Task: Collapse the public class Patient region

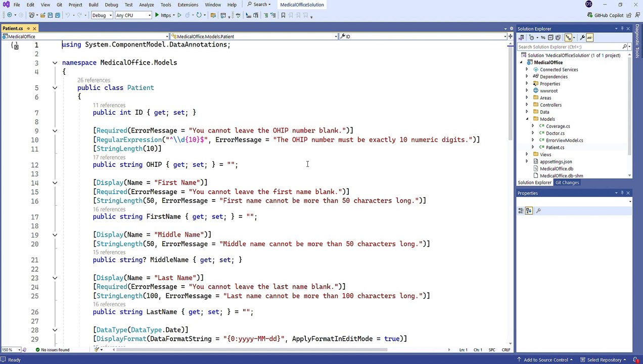Action: click(55, 88)
